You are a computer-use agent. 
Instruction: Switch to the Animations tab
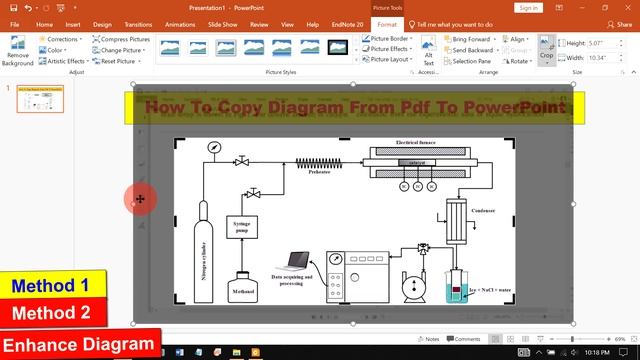[180, 24]
